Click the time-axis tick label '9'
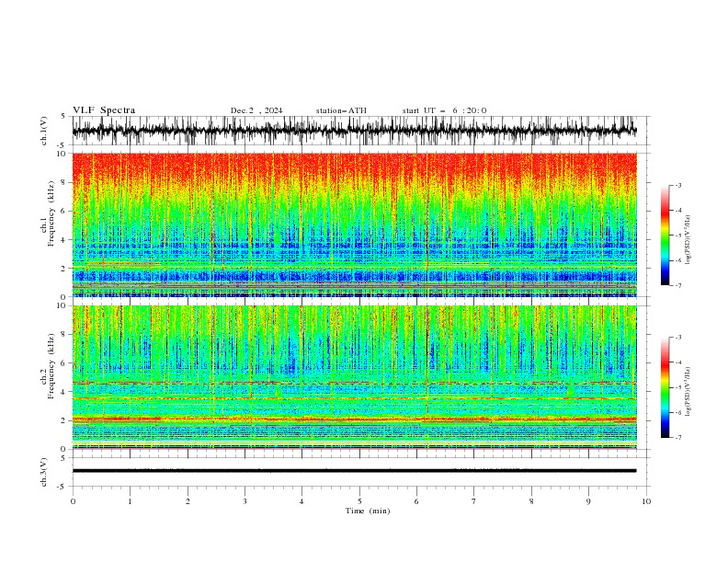The height and width of the screenshot is (563, 728). [x=588, y=501]
